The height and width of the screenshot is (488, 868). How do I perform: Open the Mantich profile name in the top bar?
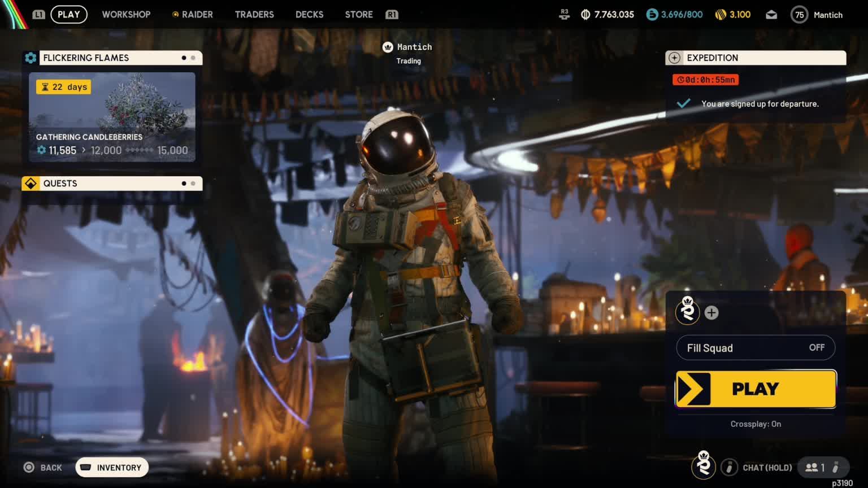click(828, 15)
